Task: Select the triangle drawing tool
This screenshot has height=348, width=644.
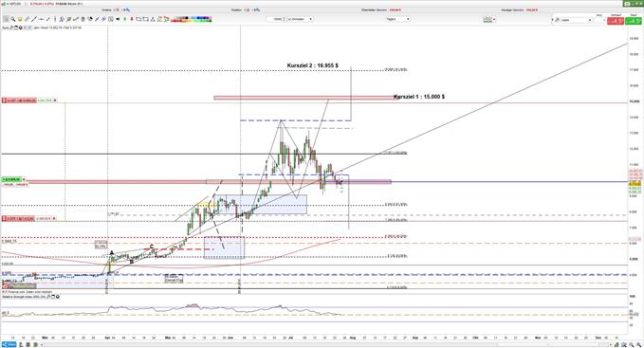Action: [x=154, y=19]
